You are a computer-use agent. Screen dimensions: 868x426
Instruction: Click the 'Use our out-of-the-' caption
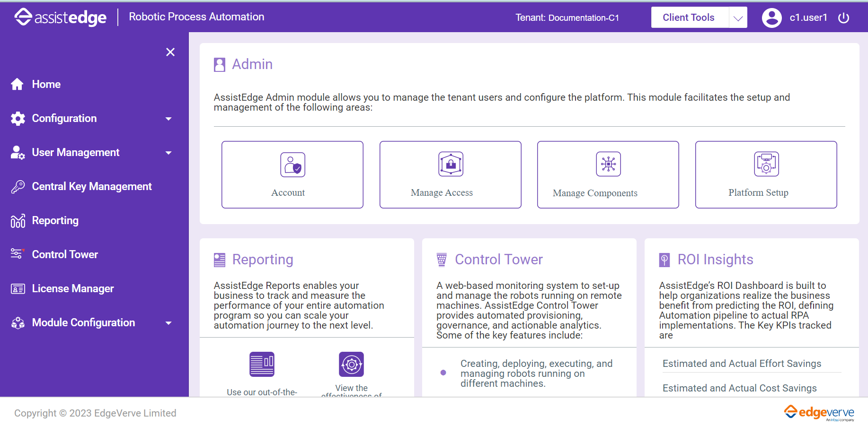coord(262,392)
